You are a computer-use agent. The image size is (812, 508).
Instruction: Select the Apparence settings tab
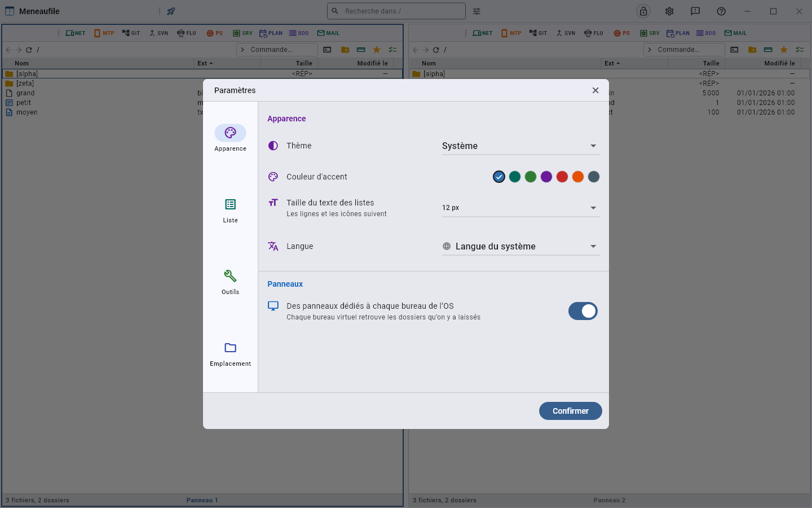pos(230,139)
